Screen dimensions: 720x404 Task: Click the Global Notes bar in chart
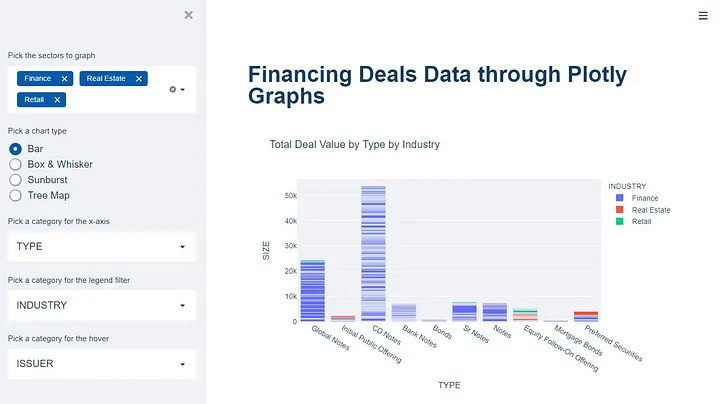point(312,292)
